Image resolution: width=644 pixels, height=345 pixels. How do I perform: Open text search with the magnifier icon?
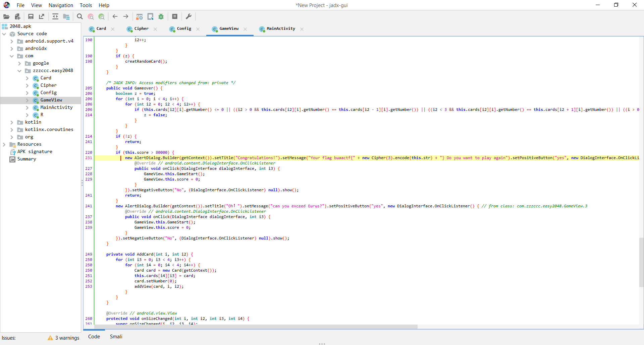coord(80,16)
